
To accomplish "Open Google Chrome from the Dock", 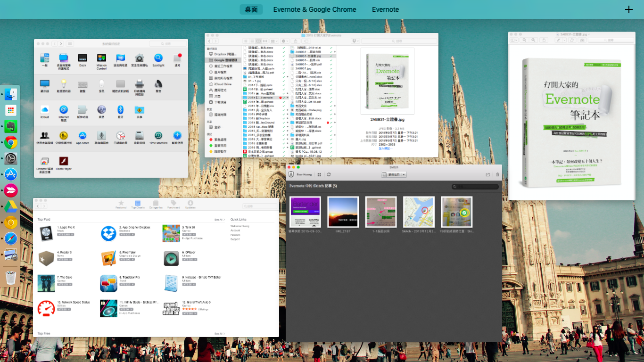I will tap(11, 142).
